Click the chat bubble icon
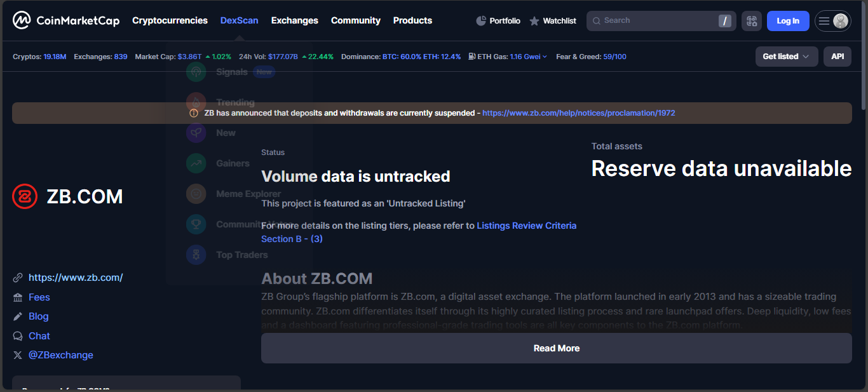The height and width of the screenshot is (392, 868). (18, 336)
